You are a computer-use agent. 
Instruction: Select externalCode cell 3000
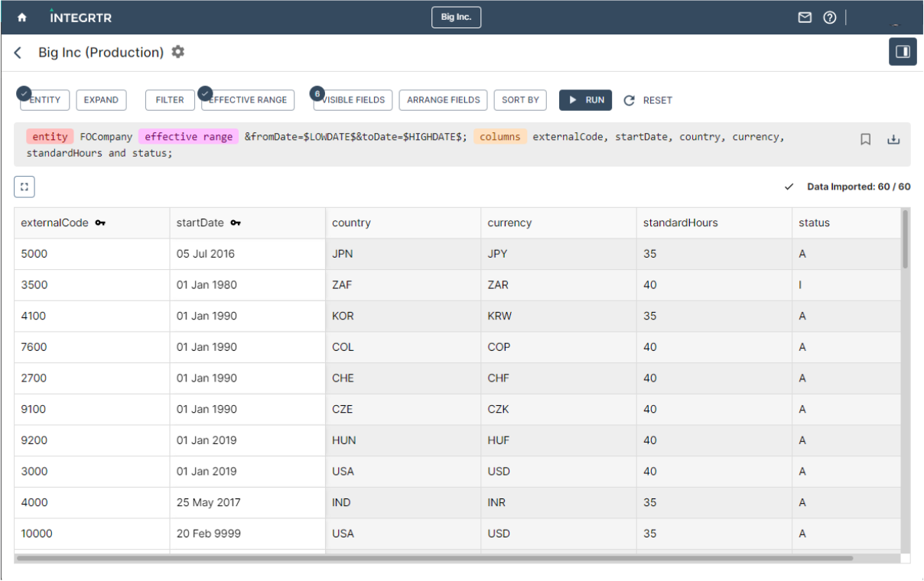click(x=92, y=472)
